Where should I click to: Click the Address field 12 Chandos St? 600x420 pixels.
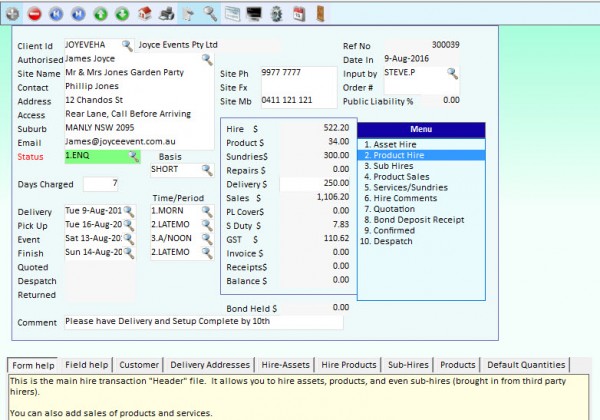(139, 101)
